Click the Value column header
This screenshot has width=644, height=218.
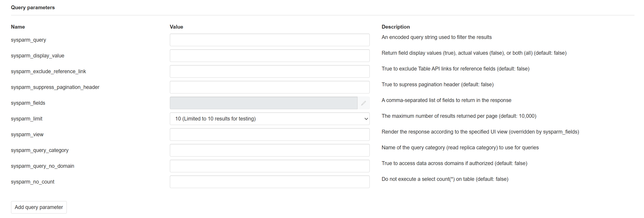pyautogui.click(x=176, y=27)
